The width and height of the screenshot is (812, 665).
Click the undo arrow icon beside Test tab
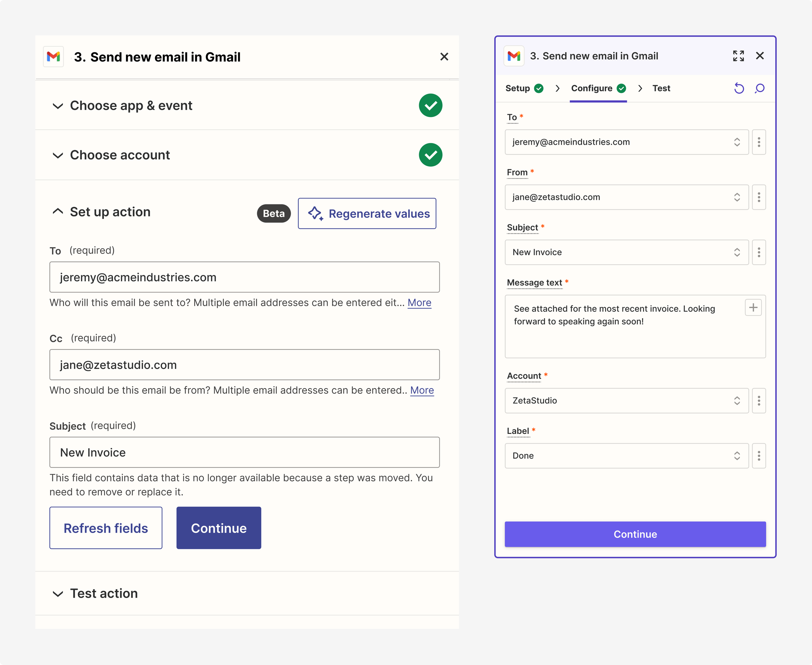click(x=739, y=88)
